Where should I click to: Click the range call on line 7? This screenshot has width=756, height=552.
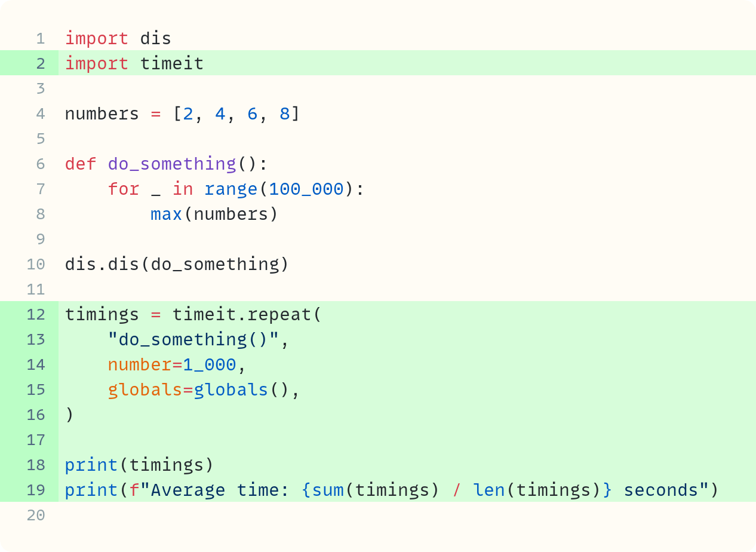click(232, 189)
